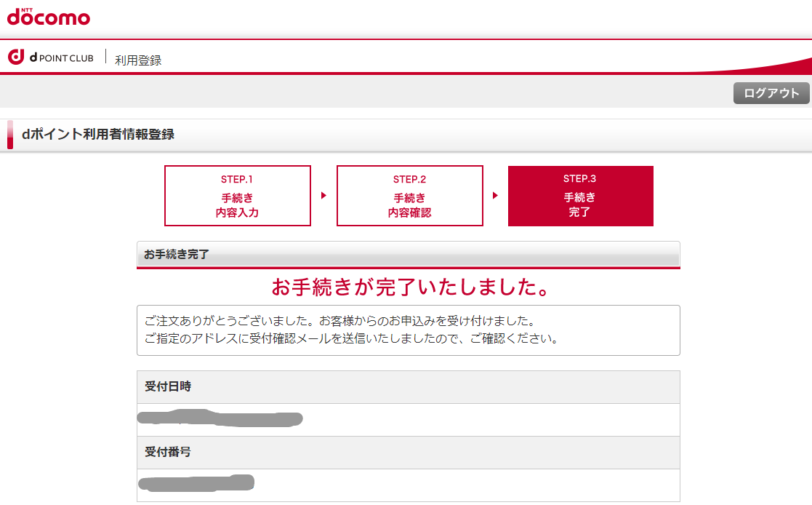The width and height of the screenshot is (812, 505).
Task: Click the 受付日時 row label
Action: [x=168, y=386]
